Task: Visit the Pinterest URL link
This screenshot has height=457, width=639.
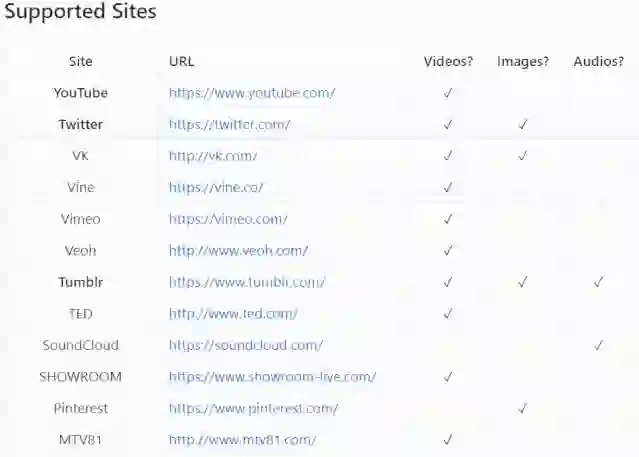Action: click(x=254, y=408)
